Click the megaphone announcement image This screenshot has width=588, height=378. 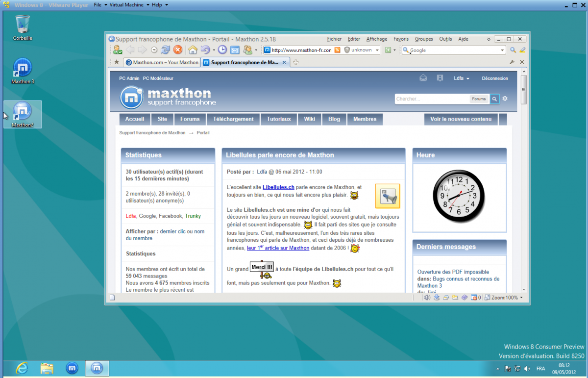tap(388, 196)
